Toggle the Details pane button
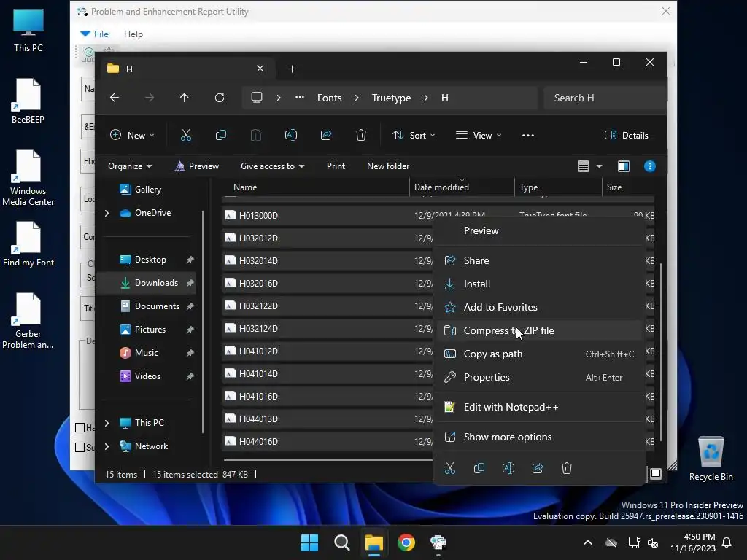Image resolution: width=747 pixels, height=560 pixels. [x=627, y=135]
